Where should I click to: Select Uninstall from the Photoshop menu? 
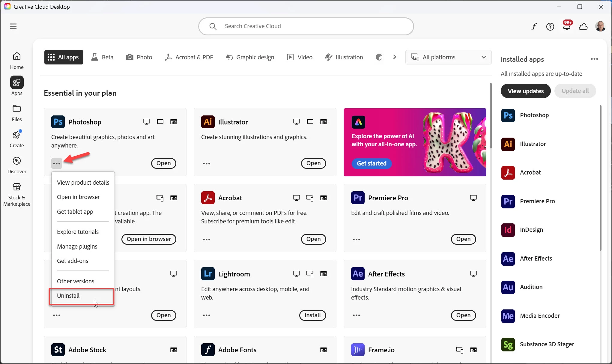click(68, 296)
